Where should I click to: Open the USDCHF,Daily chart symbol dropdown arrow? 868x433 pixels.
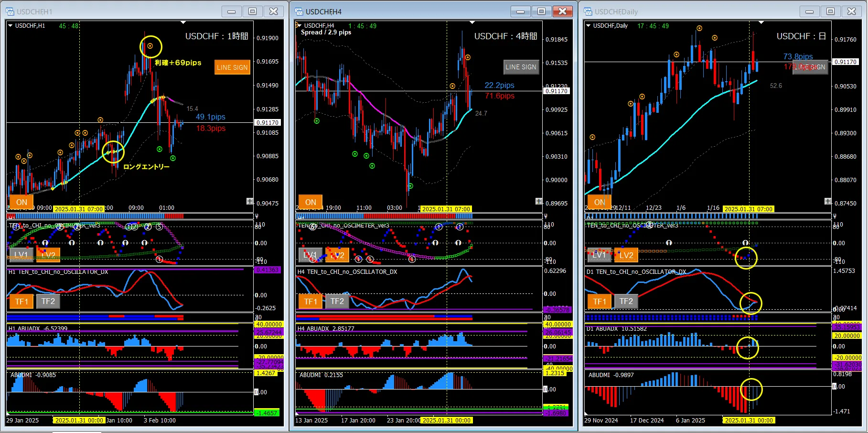point(588,26)
